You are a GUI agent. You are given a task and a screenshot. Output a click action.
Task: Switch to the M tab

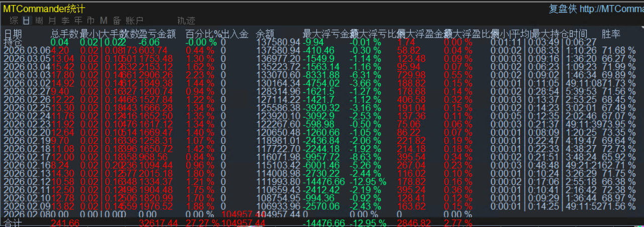coord(104,21)
